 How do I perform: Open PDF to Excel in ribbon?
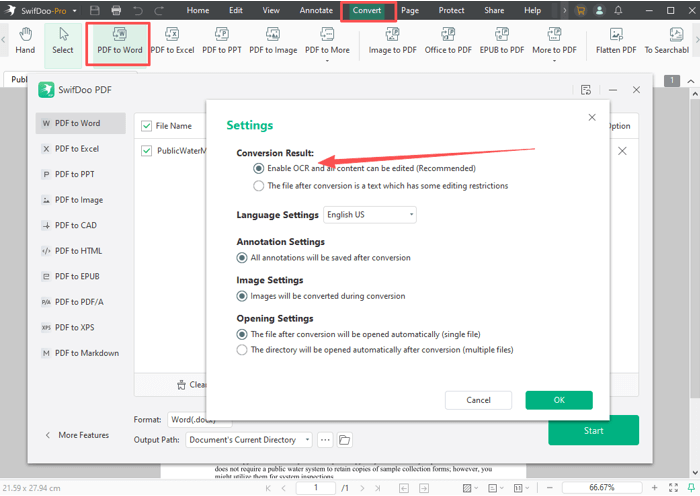[x=172, y=41]
